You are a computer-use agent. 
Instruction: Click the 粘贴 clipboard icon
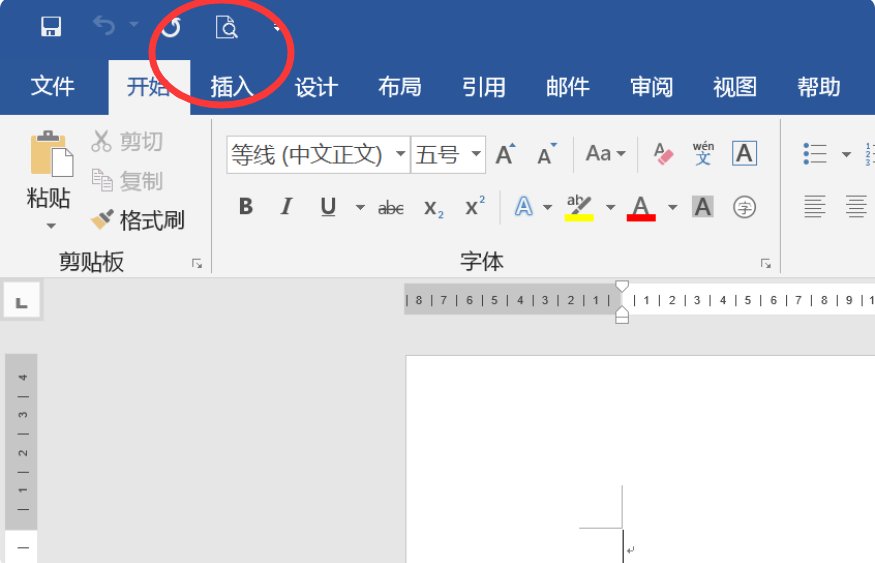(51, 153)
